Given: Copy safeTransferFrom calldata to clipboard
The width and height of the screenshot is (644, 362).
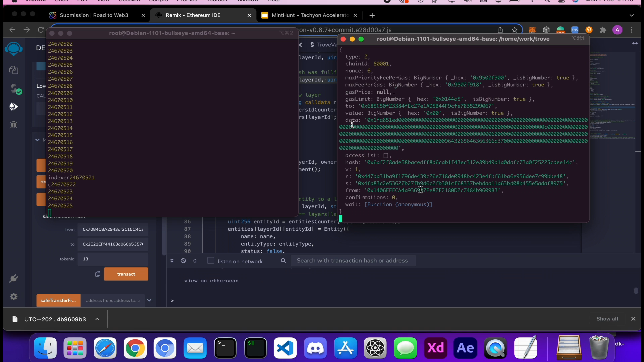Looking at the screenshot, I should pos(98,274).
